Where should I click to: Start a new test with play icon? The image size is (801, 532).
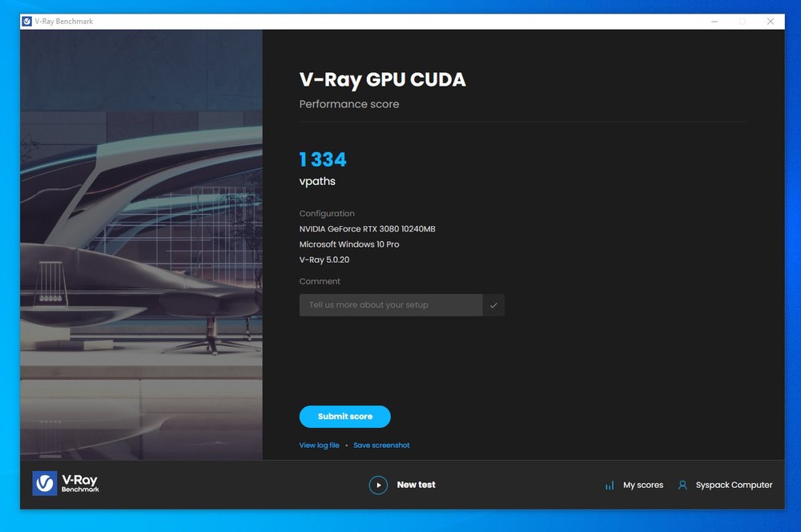(x=378, y=485)
